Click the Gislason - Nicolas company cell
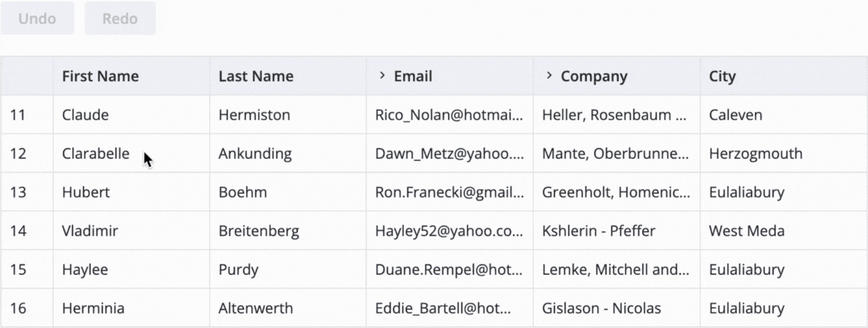Viewport: 868px width, 328px height. coord(601,308)
